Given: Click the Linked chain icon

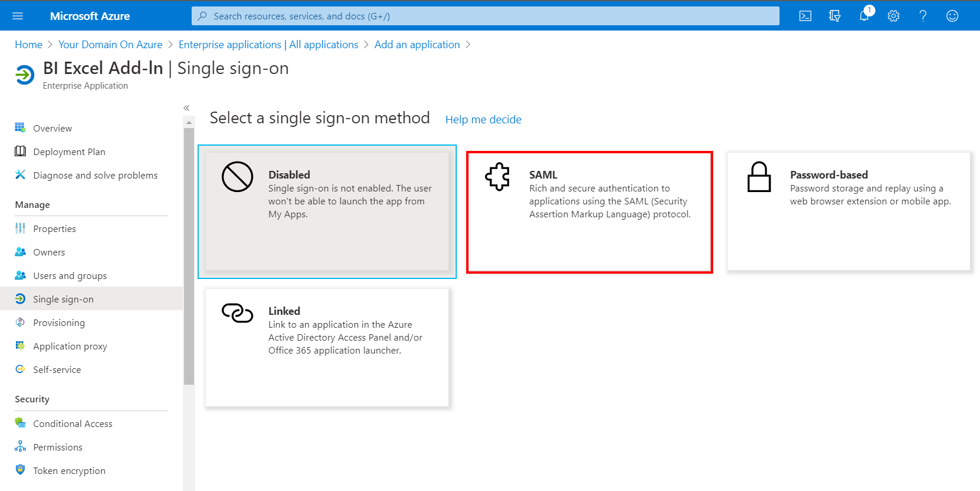Looking at the screenshot, I should (238, 312).
